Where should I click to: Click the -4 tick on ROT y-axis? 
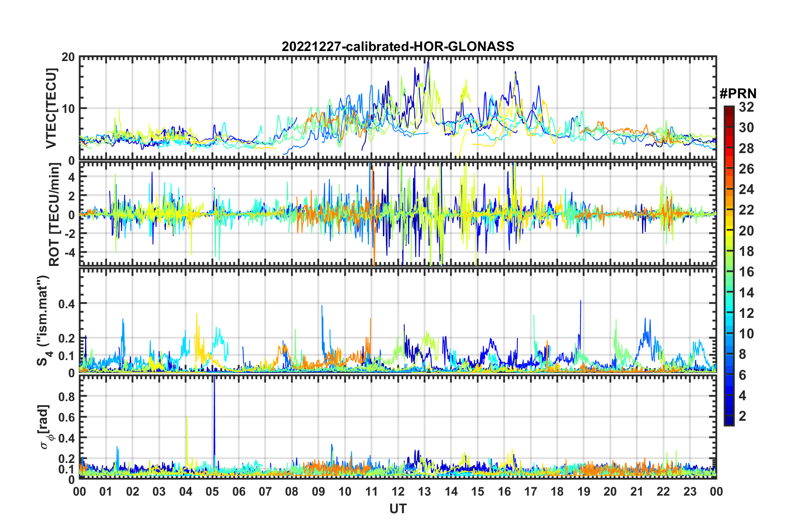[70, 253]
